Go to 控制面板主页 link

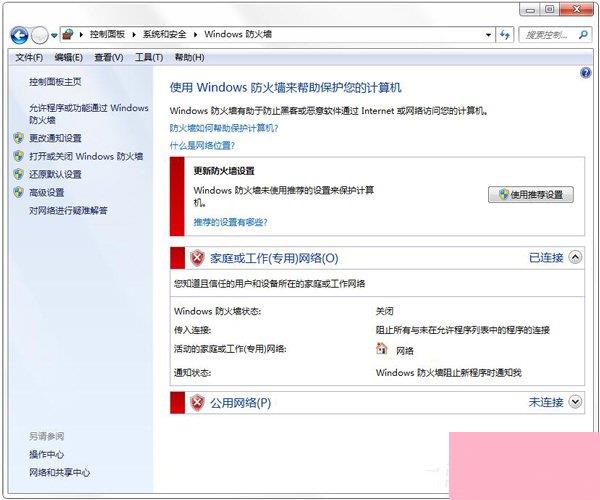click(55, 82)
